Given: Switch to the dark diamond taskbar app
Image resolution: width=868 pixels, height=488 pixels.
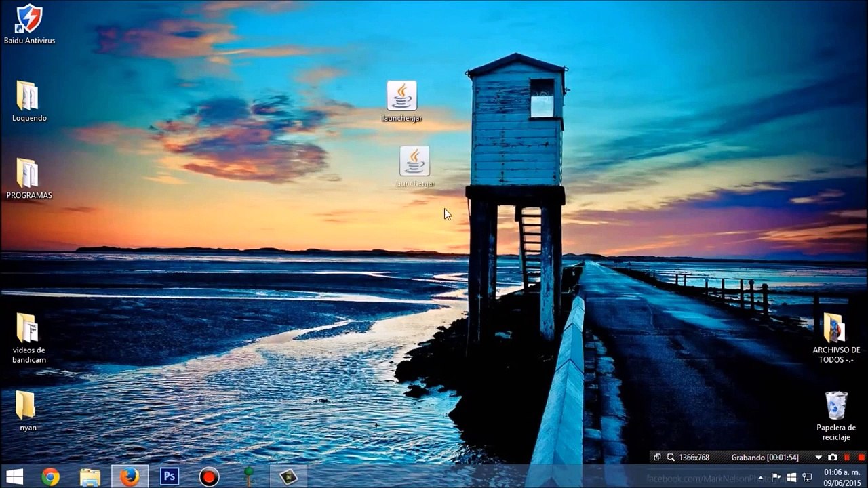Looking at the screenshot, I should [289, 477].
